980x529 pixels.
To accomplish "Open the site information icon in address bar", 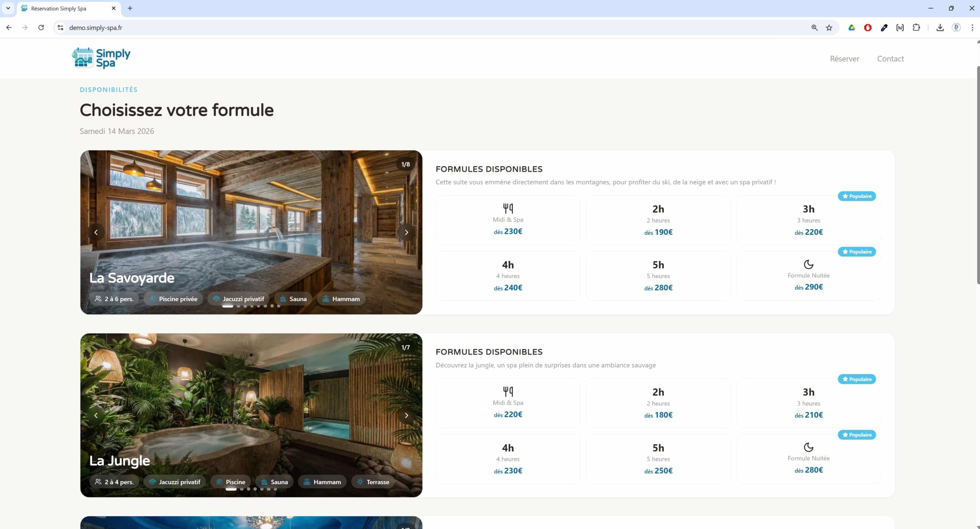I will point(60,27).
